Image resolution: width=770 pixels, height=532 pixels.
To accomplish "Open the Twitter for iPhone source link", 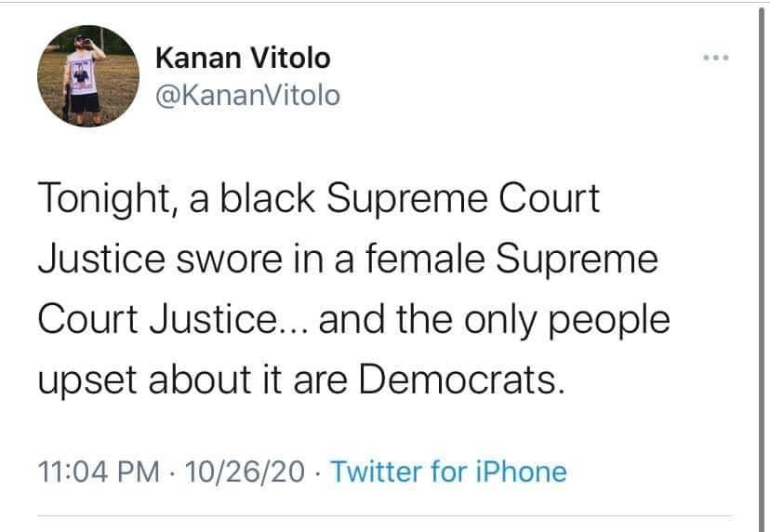I will click(x=448, y=472).
